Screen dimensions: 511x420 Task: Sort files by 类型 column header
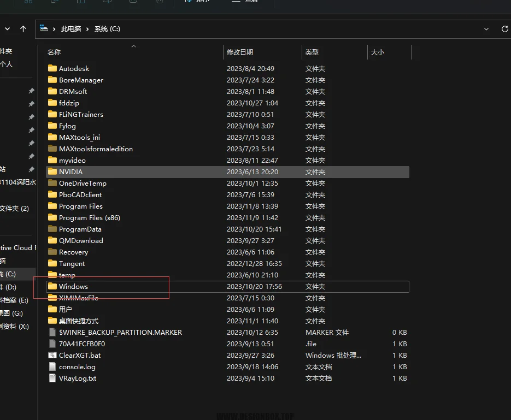tap(312, 52)
